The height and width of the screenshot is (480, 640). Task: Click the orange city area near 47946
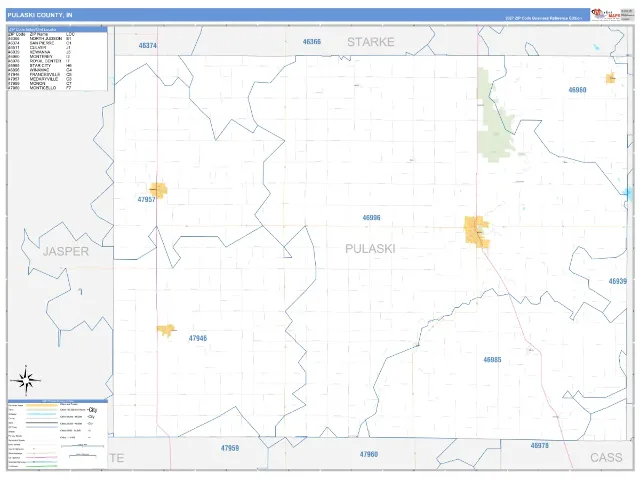click(x=166, y=330)
